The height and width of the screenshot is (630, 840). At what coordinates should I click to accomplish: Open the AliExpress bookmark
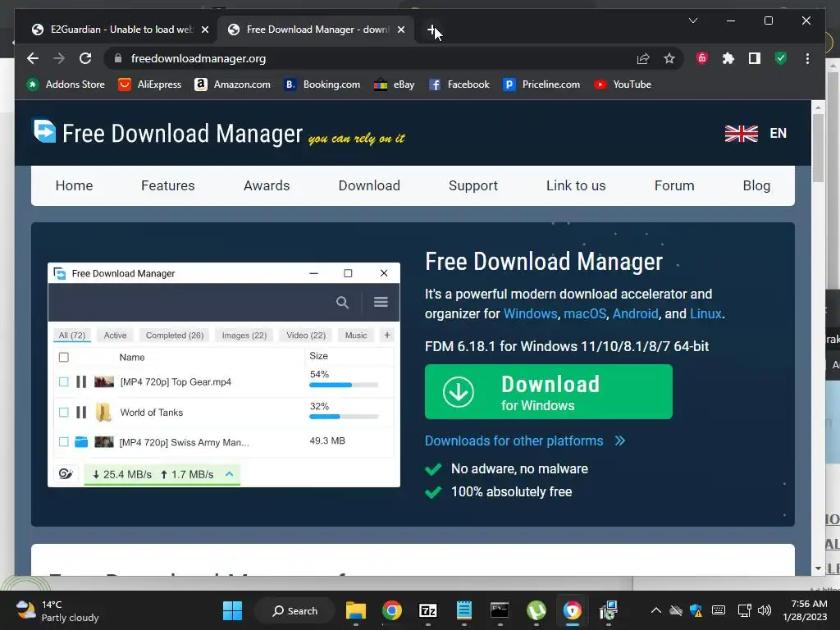149,84
